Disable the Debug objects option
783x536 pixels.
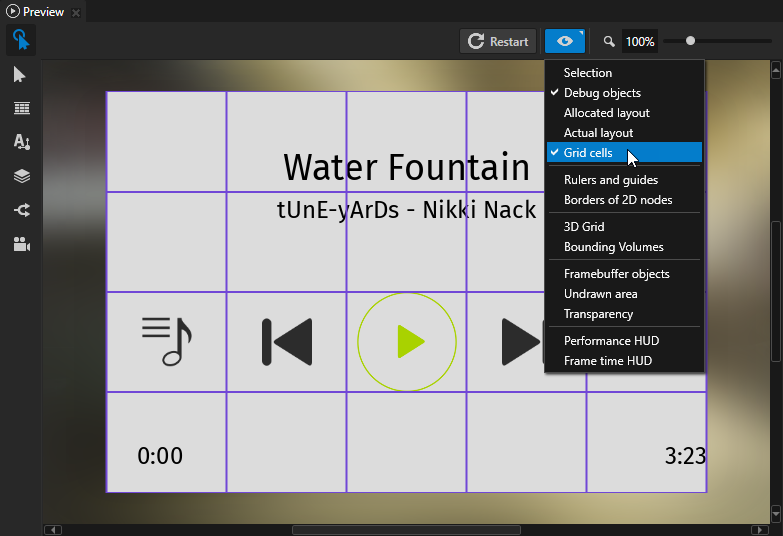click(x=602, y=93)
